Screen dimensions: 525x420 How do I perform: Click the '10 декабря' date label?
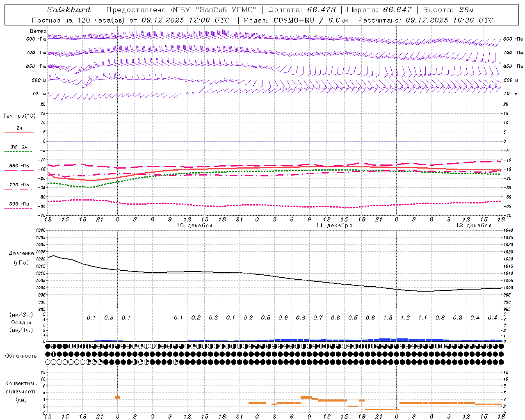click(x=194, y=225)
